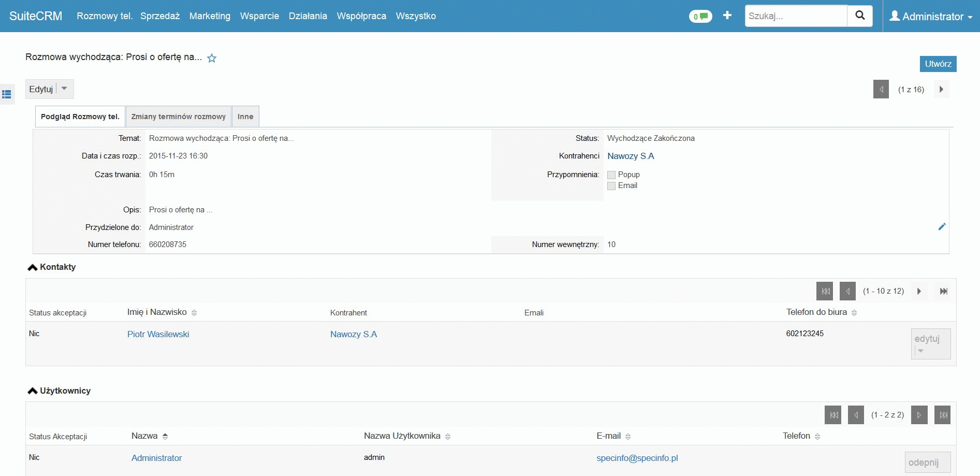Select Podgląd Rozmowy tel. tab
This screenshot has width=980, height=476.
pyautogui.click(x=80, y=117)
